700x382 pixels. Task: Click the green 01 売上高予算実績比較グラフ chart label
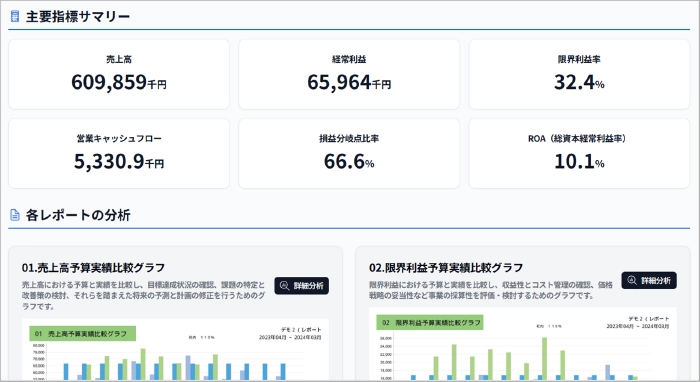tap(83, 333)
